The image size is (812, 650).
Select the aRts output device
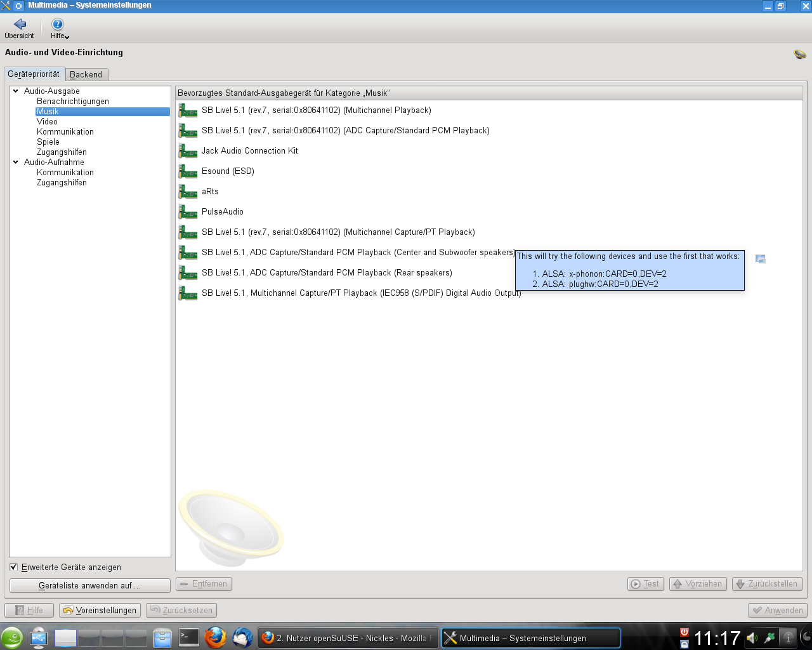(210, 192)
